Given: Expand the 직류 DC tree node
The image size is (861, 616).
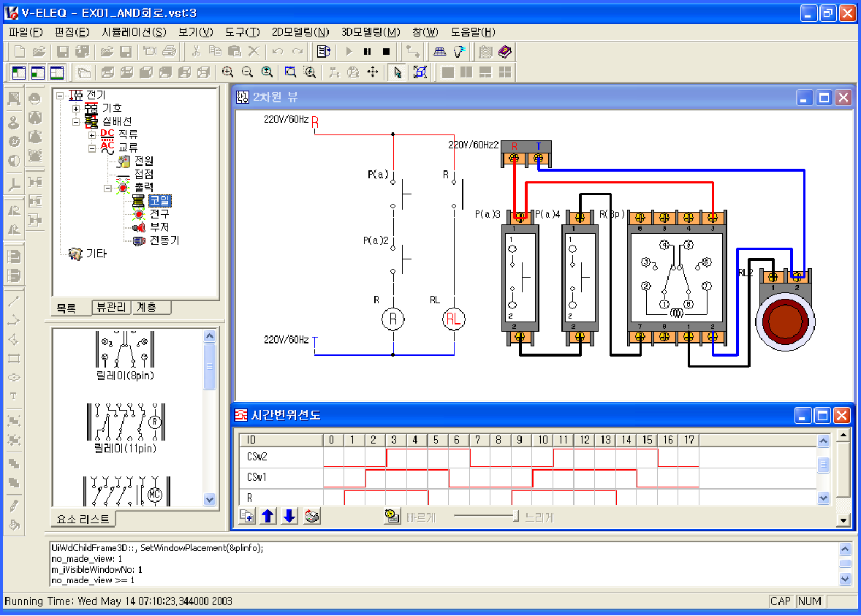Looking at the screenshot, I should [92, 135].
